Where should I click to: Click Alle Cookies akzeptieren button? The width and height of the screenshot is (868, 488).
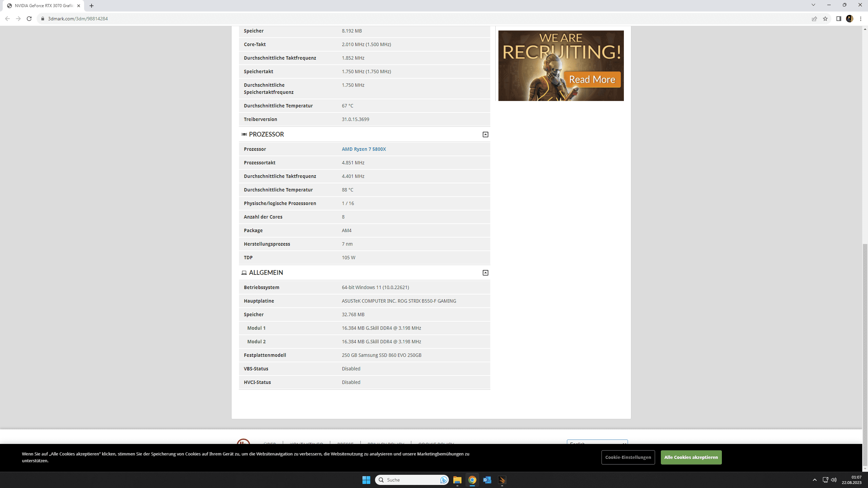[691, 457]
